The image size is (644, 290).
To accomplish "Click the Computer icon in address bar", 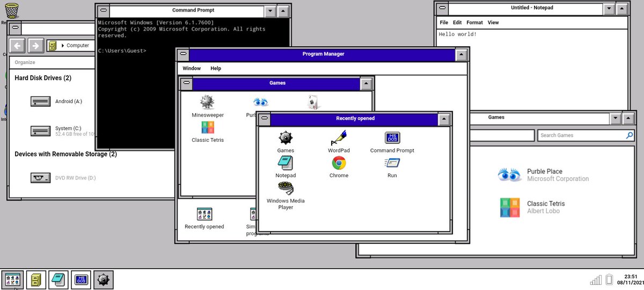I will 52,46.
